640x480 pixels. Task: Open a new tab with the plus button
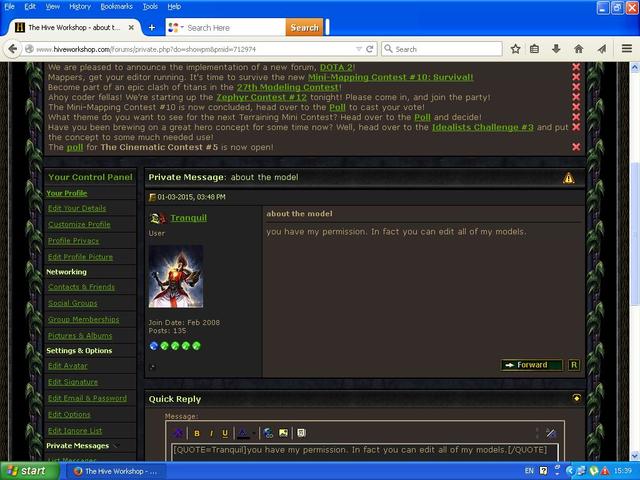(152, 27)
